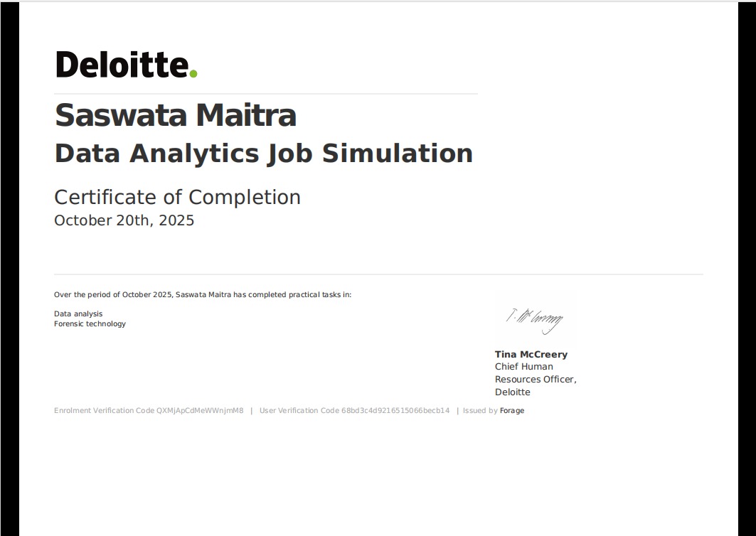Open the Forage link

[513, 410]
